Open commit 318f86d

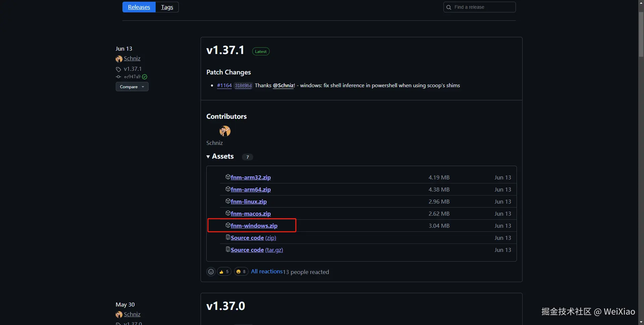tap(243, 86)
